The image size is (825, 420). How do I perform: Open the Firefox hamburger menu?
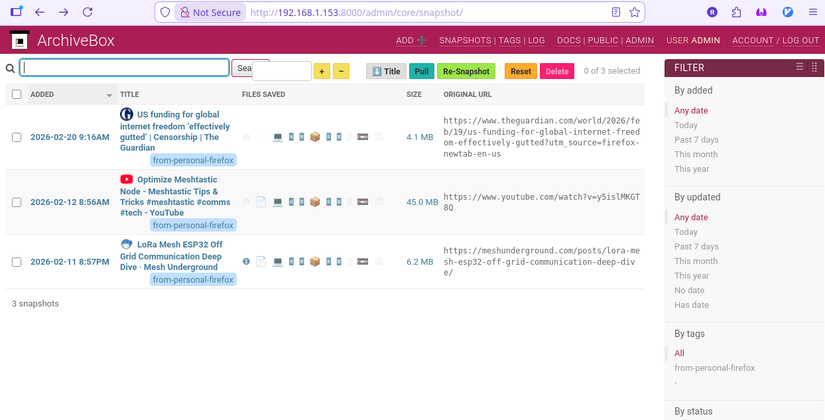[811, 12]
